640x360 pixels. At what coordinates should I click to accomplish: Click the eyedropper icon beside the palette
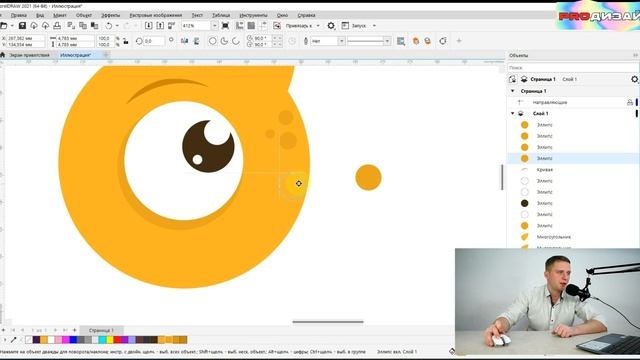(13, 340)
